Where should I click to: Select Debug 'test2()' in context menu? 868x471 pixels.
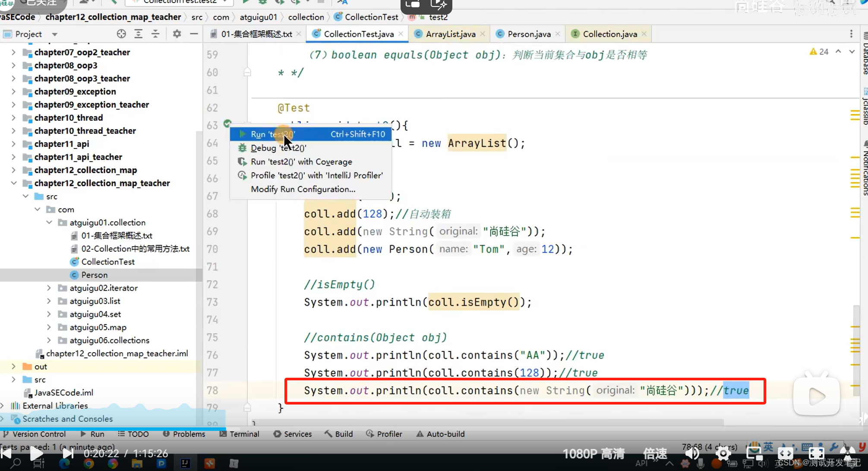(x=311, y=148)
